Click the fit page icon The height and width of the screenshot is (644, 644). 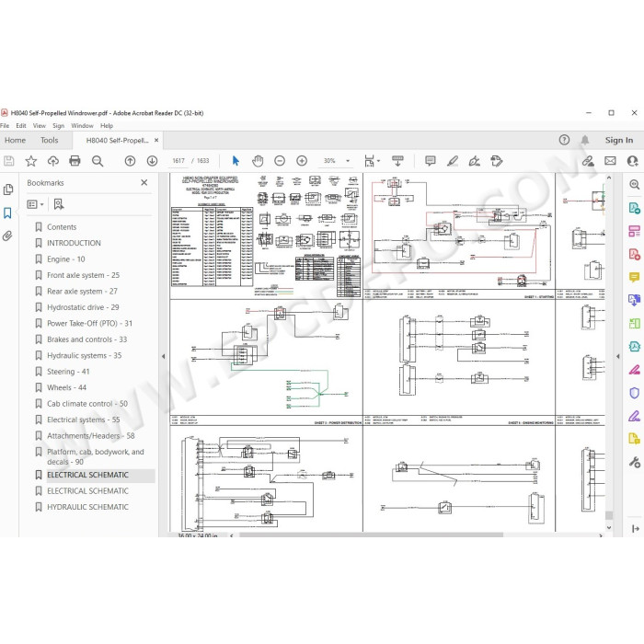pyautogui.click(x=369, y=161)
